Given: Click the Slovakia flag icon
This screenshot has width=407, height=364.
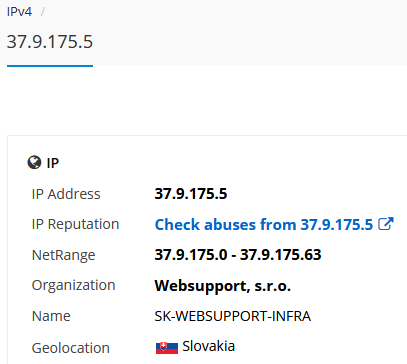Looking at the screenshot, I should pos(167,348).
